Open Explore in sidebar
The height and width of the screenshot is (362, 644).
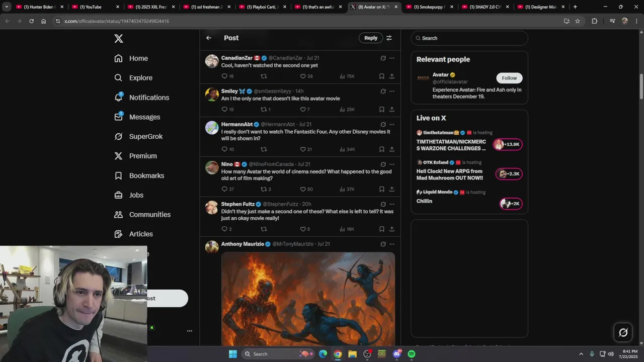133,78
